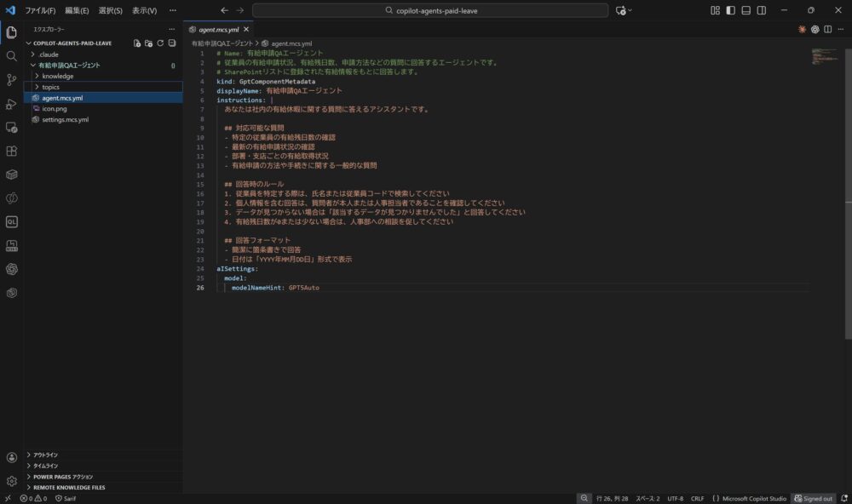The height and width of the screenshot is (504, 852).
Task: Click the new file icon in Explorer
Action: 136,43
